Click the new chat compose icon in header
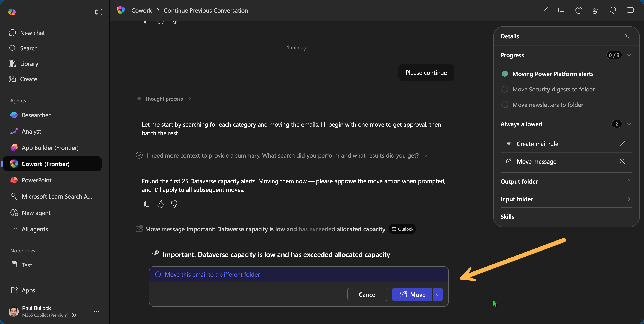Image resolution: width=644 pixels, height=324 pixels. tap(544, 10)
